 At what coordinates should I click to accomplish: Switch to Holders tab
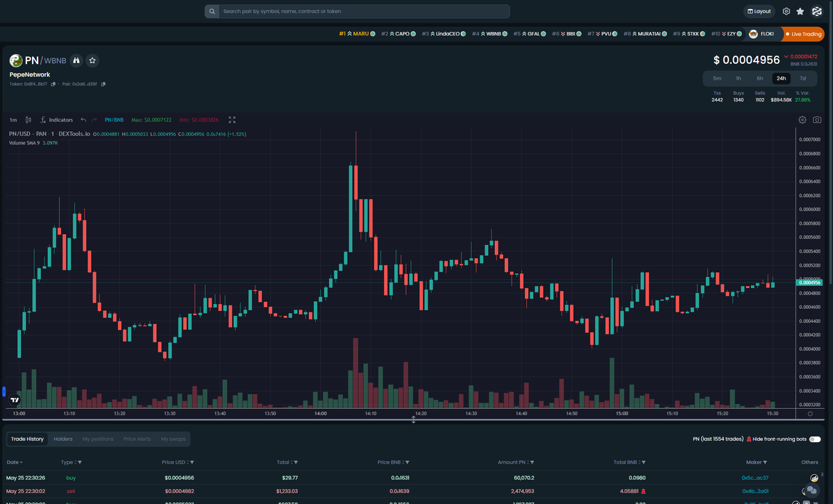63,439
